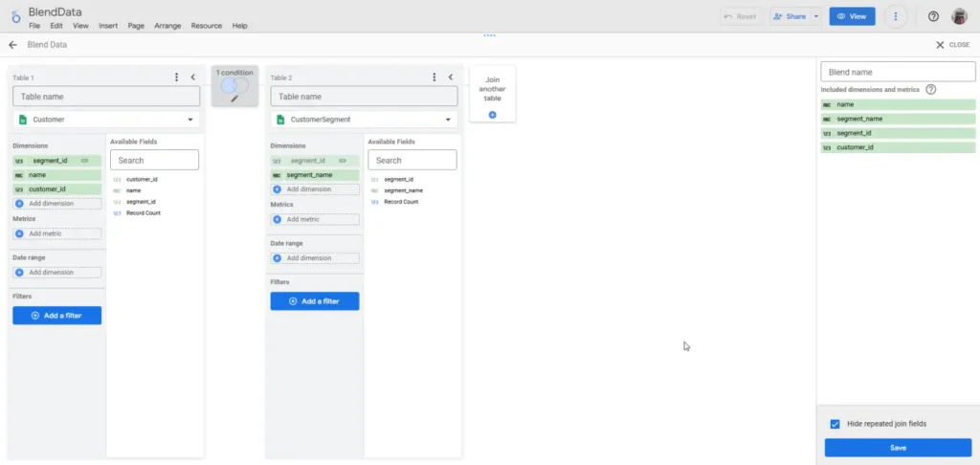Click Table 2 Add metric plus icon

pos(277,219)
